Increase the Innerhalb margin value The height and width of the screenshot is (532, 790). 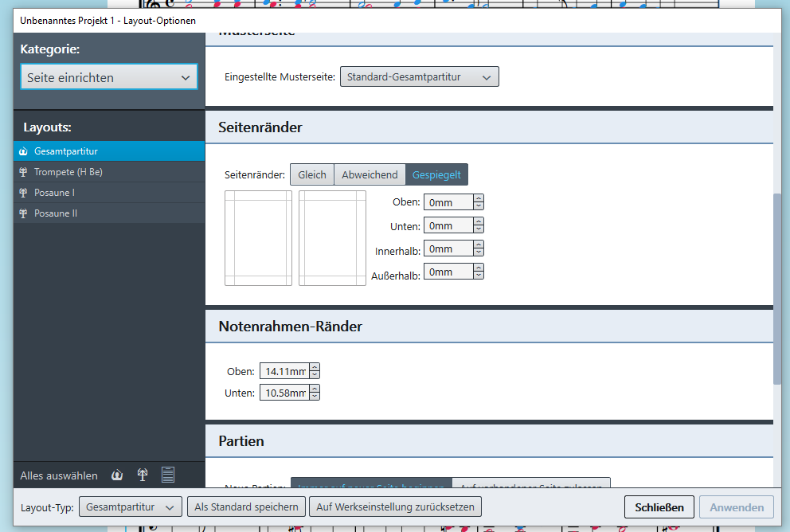pos(479,244)
